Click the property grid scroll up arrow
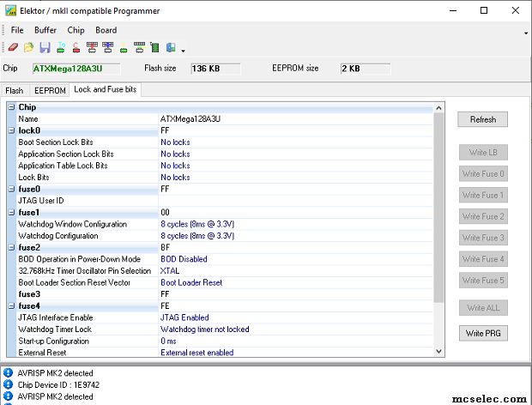Screen dimensions: 532x405 [438, 108]
